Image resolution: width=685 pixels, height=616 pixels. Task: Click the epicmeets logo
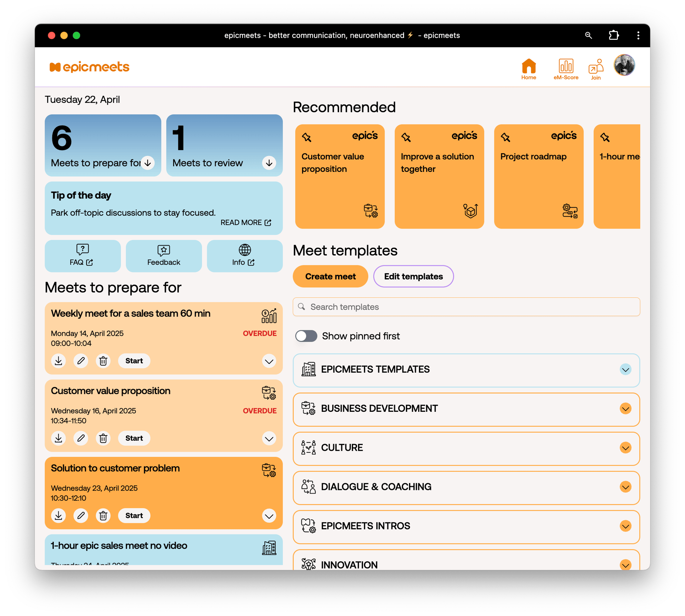[89, 67]
